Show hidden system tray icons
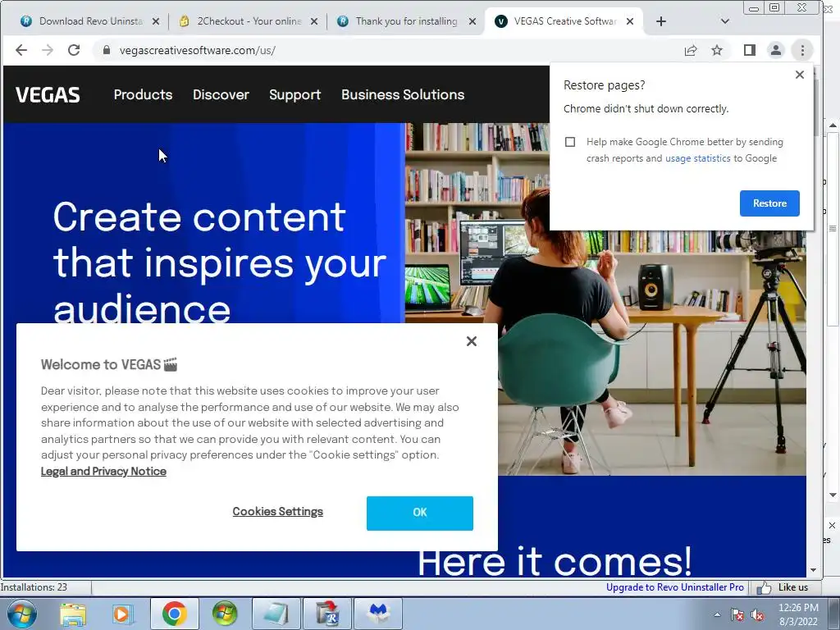Viewport: 840px width, 630px height. [x=717, y=614]
